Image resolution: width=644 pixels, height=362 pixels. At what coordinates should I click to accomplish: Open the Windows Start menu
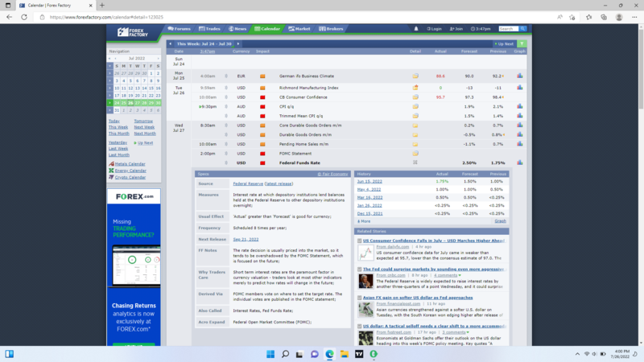pyautogui.click(x=270, y=354)
